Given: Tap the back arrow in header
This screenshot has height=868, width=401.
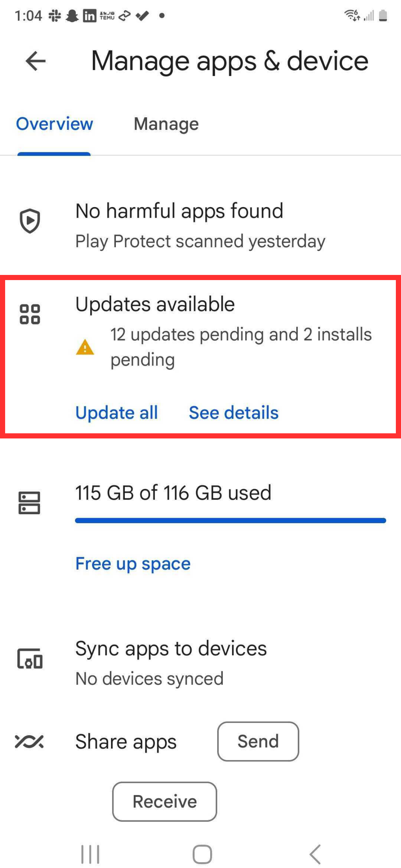Looking at the screenshot, I should pyautogui.click(x=35, y=61).
